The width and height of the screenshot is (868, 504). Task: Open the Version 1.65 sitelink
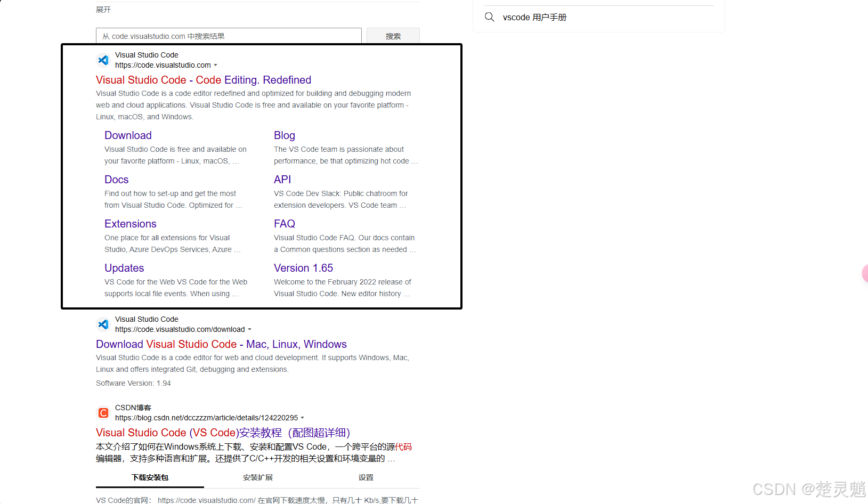(303, 268)
